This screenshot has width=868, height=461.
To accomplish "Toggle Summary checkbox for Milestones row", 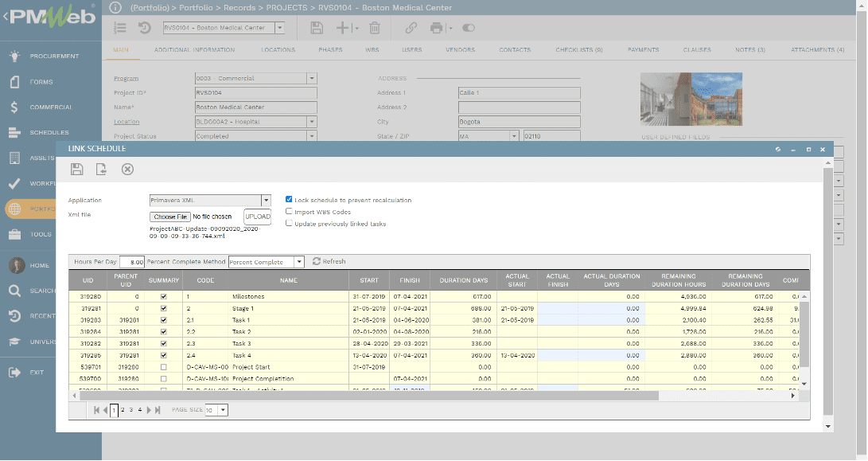I will coord(163,296).
